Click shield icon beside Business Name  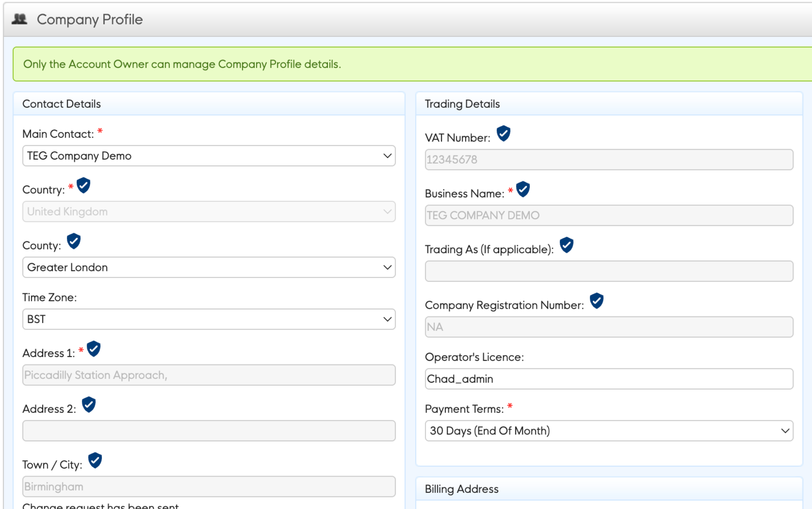[523, 189]
